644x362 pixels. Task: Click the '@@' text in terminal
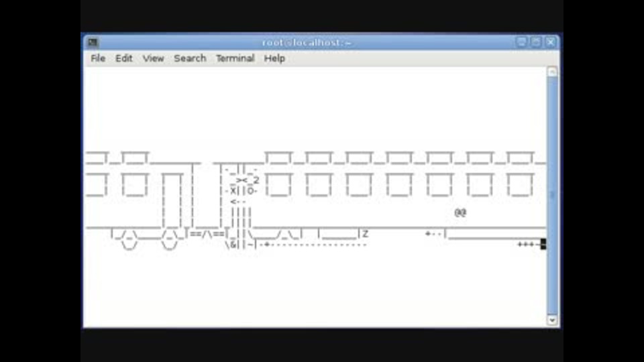(460, 213)
